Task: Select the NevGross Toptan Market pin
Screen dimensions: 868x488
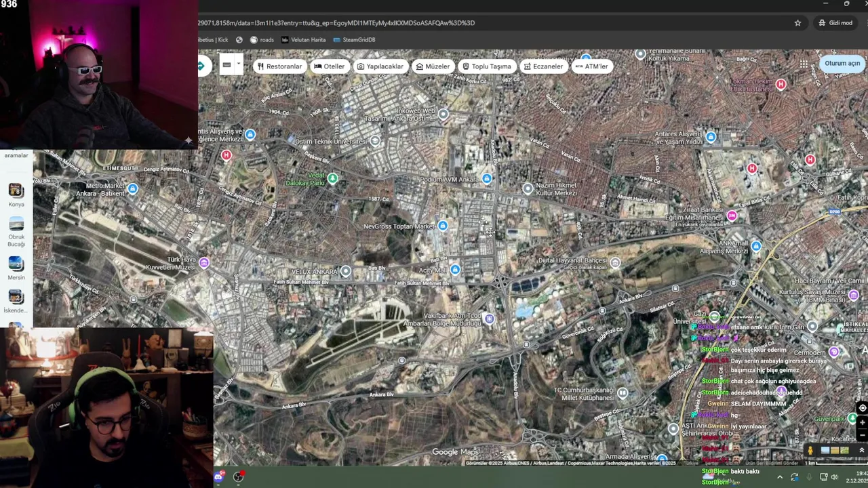Action: (x=443, y=225)
